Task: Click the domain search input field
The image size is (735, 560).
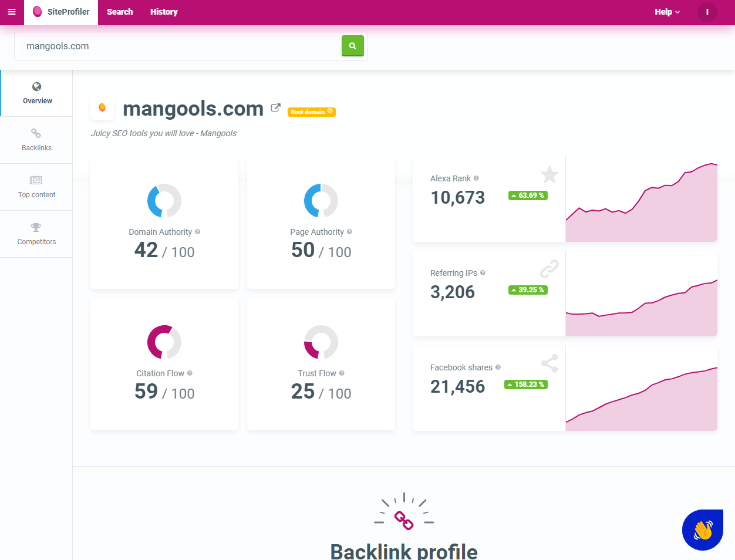Action: 178,46
